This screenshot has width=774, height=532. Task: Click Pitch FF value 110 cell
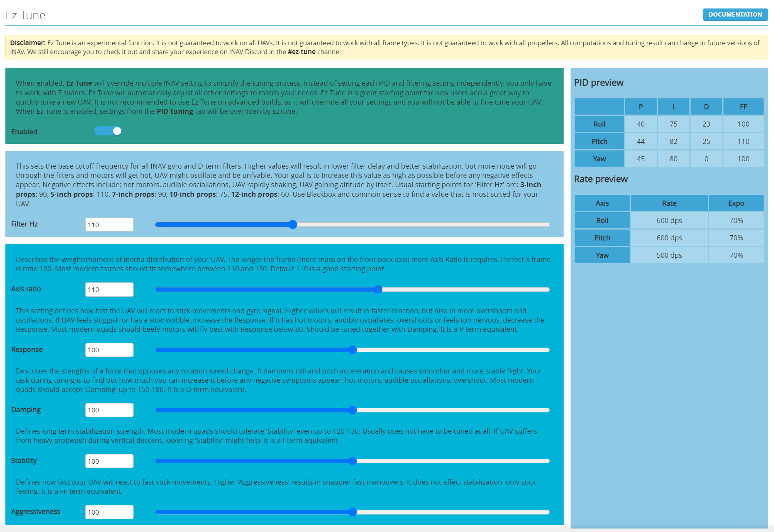[743, 141]
